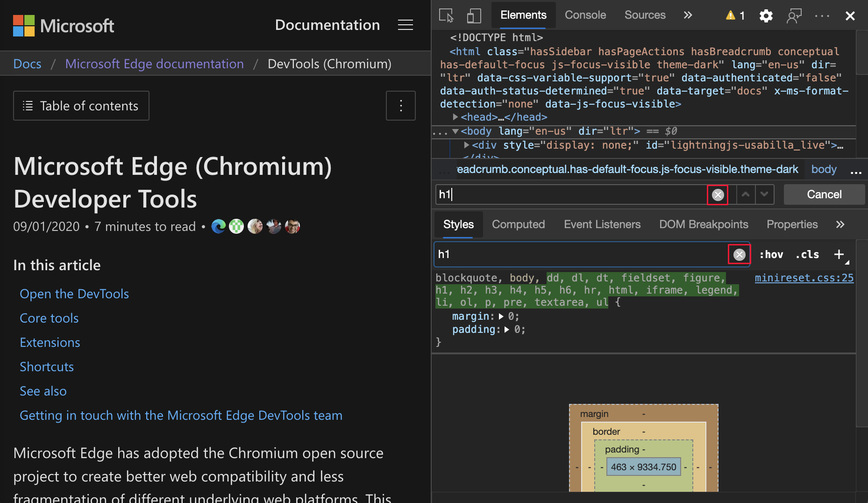This screenshot has width=868, height=503.
Task: Toggle the .cls class editor
Action: (x=807, y=254)
